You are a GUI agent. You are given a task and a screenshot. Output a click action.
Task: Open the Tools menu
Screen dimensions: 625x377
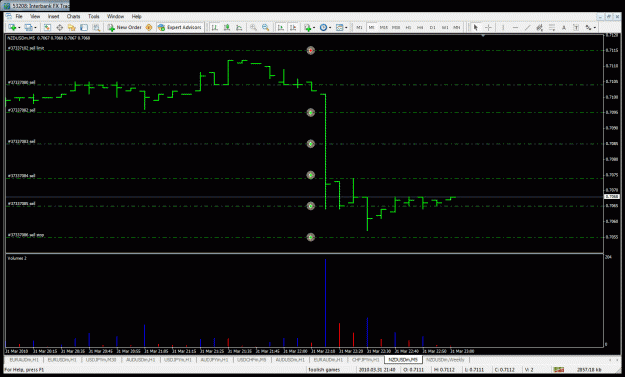pos(94,16)
